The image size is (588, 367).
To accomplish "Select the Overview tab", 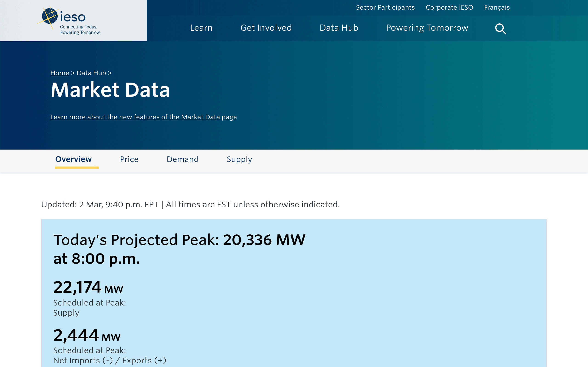I will (x=73, y=159).
